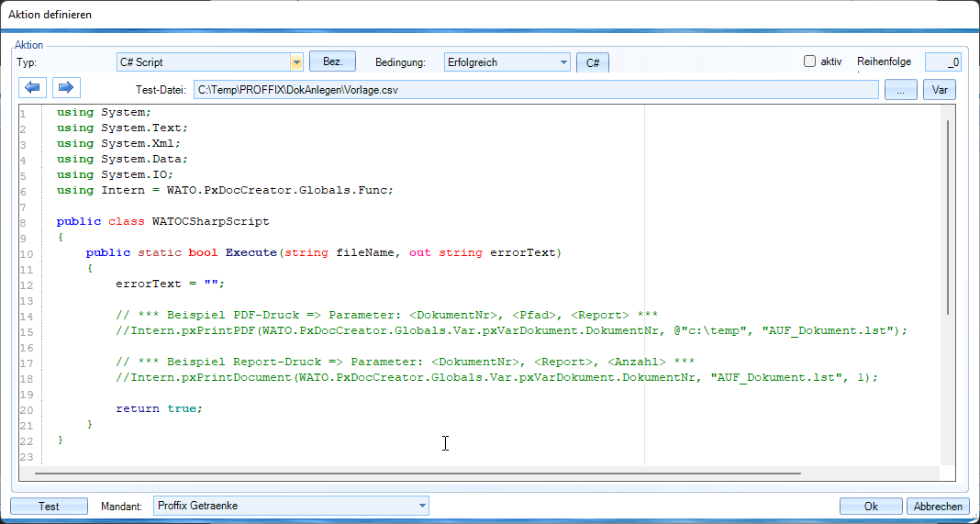
Task: Click the 'errorText = "";' code line
Action: click(170, 284)
